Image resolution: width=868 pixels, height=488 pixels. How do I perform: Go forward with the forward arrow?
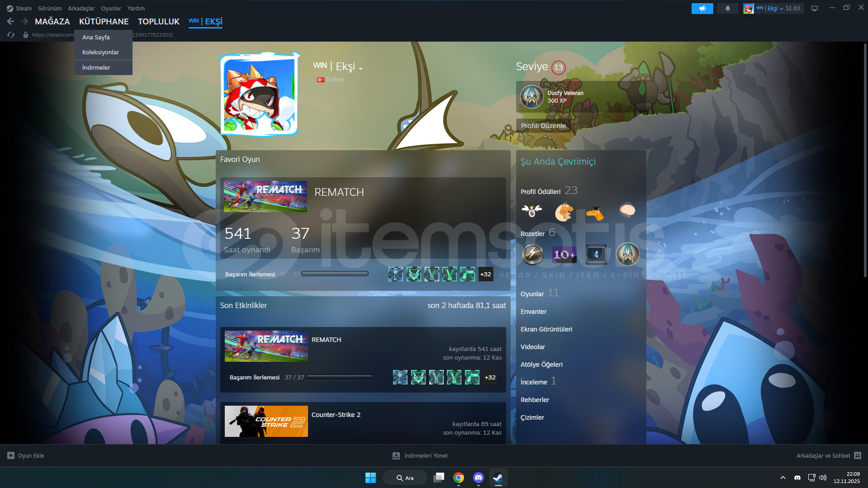tap(24, 21)
